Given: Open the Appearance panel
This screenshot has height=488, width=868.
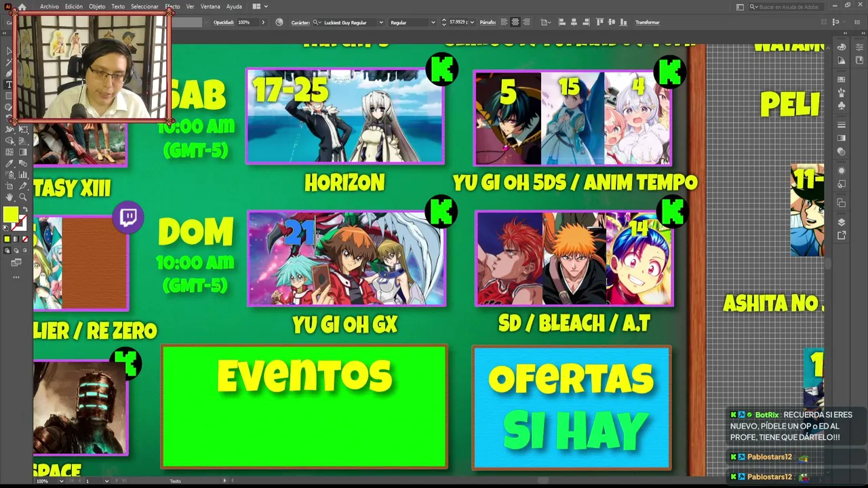Looking at the screenshot, I should (x=842, y=170).
